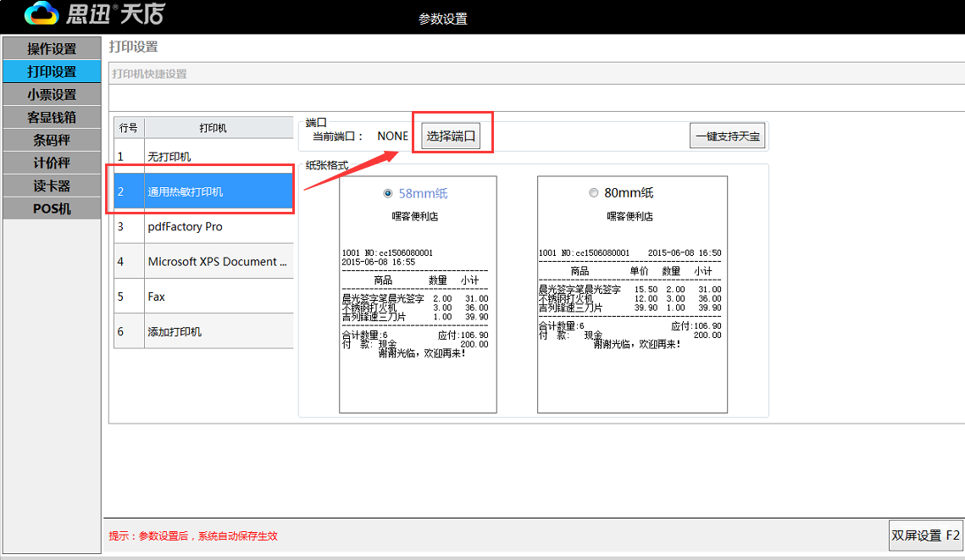Click the red 提示 auto-save hint text
Image resolution: width=965 pixels, height=560 pixels.
193,536
